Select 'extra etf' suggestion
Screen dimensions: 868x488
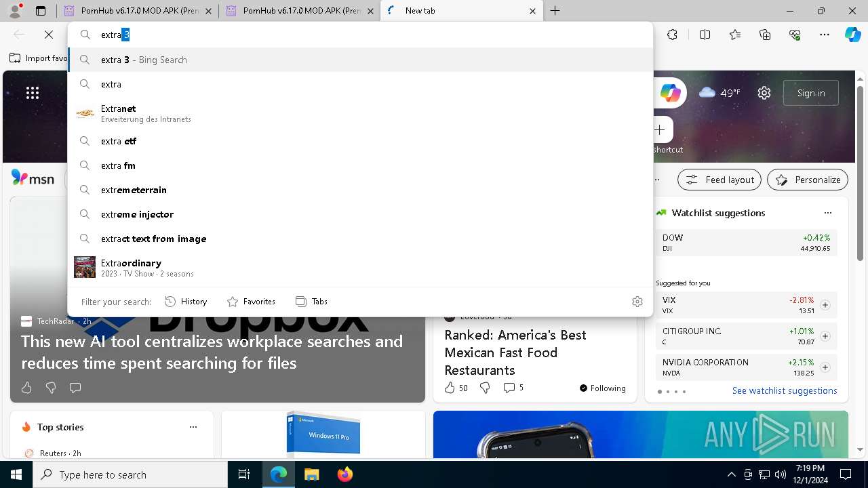(360, 141)
